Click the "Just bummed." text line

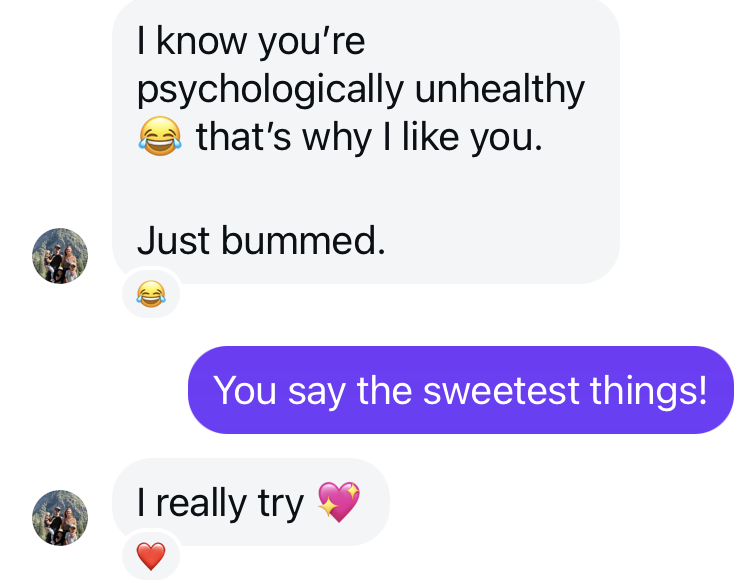tap(261, 240)
